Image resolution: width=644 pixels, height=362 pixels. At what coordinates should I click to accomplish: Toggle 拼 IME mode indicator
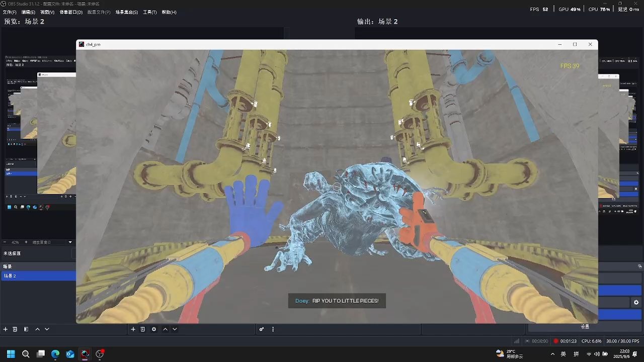(x=576, y=354)
